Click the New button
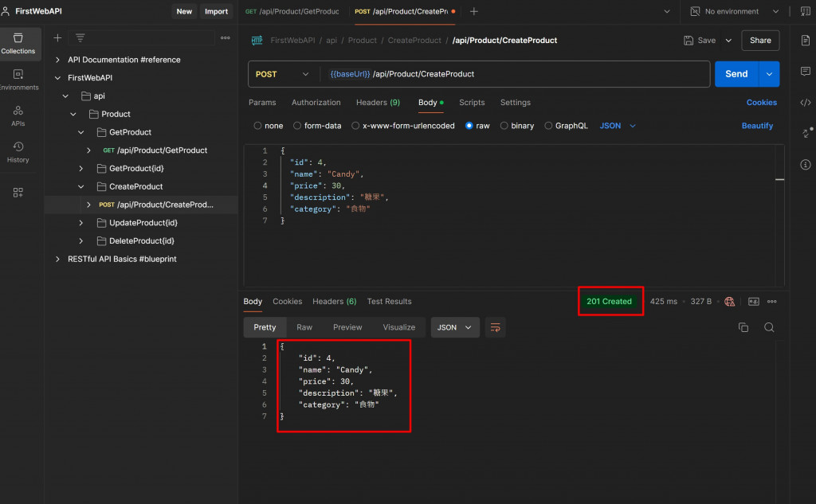The image size is (816, 504). pyautogui.click(x=184, y=11)
